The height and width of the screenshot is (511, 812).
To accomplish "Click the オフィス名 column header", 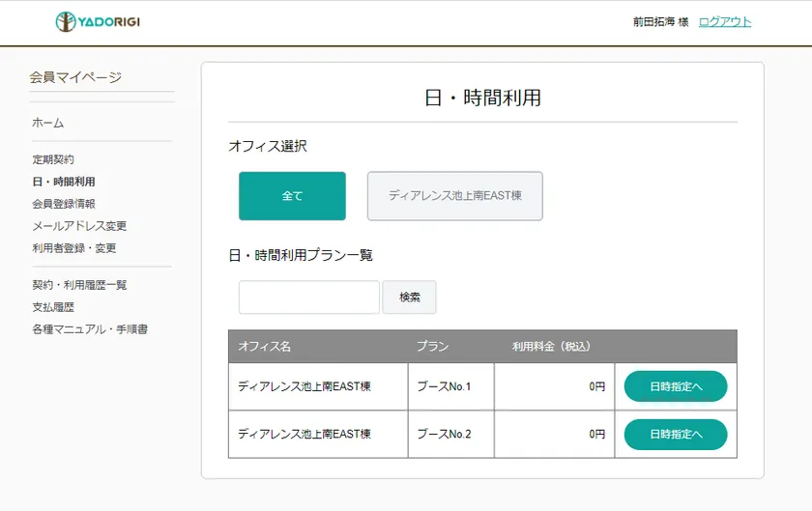I will [x=264, y=346].
